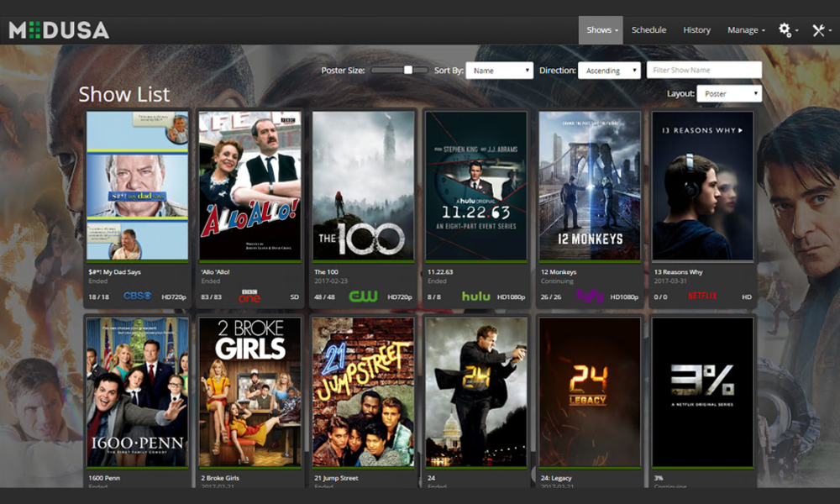Open the Direction Ascending dropdown
Viewport: 840px width, 504px height.
pos(610,71)
